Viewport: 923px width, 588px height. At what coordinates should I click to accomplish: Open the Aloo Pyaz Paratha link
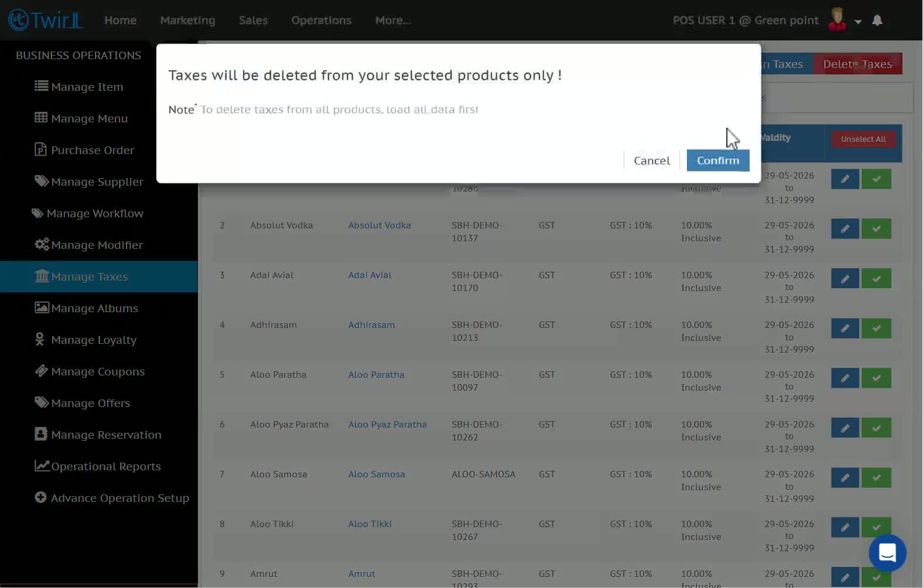tap(387, 425)
